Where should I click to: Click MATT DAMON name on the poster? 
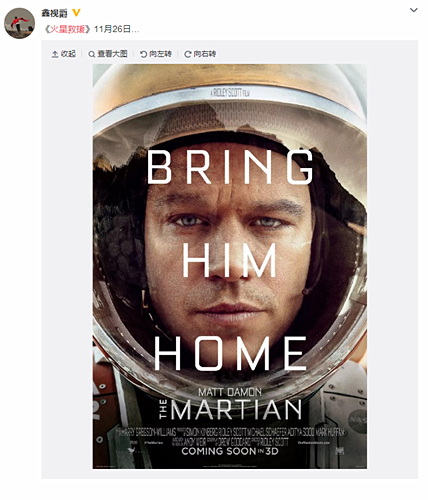(230, 392)
